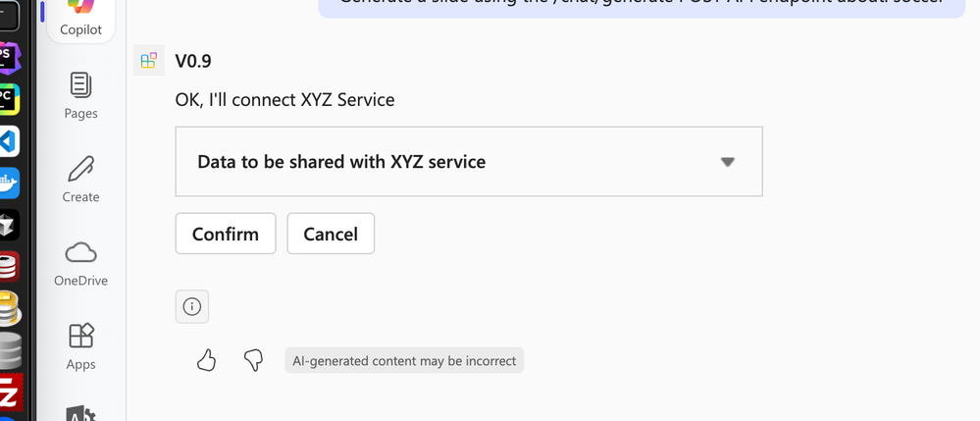The image size is (980, 421).
Task: Open FileZilla from the dock
Action: point(9,395)
